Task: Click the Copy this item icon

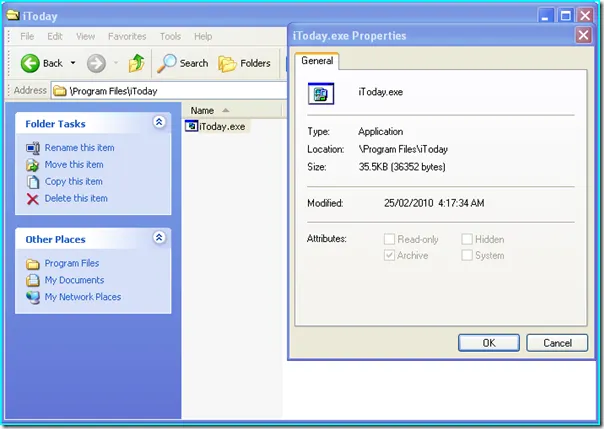Action: coord(33,182)
